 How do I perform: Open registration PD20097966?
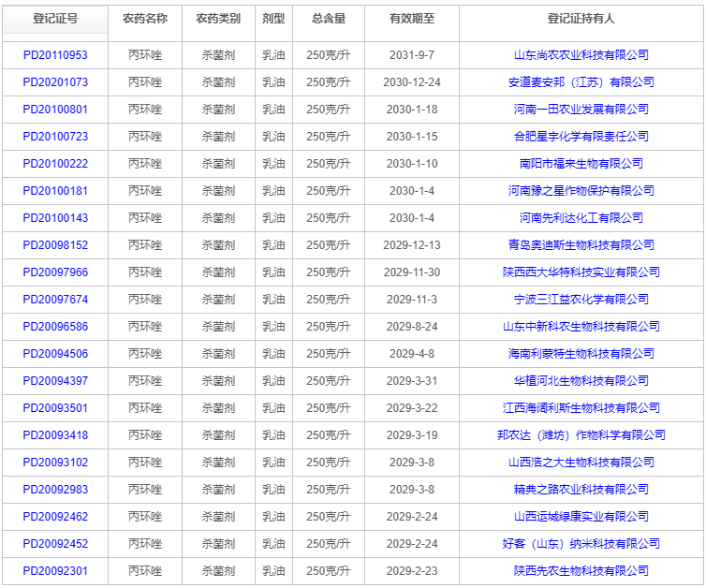click(55, 272)
